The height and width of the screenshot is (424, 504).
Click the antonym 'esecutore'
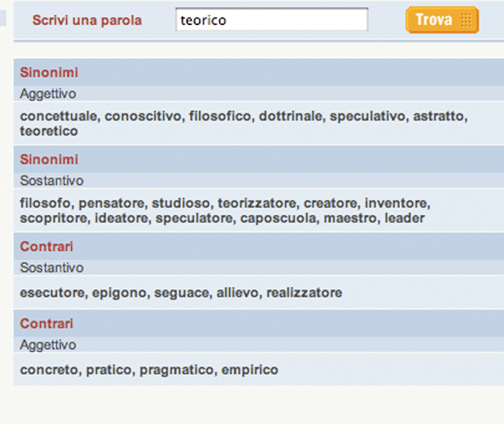coord(51,293)
